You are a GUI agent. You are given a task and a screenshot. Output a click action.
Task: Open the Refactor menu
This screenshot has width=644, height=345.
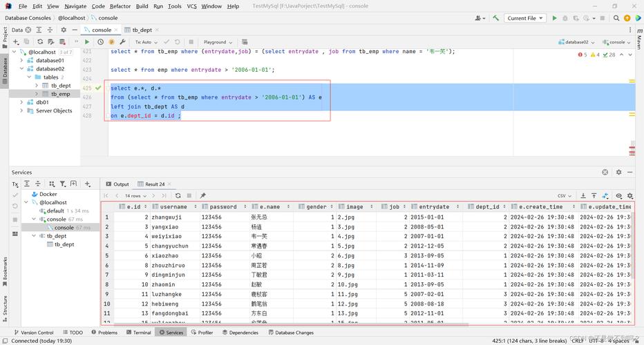(120, 6)
